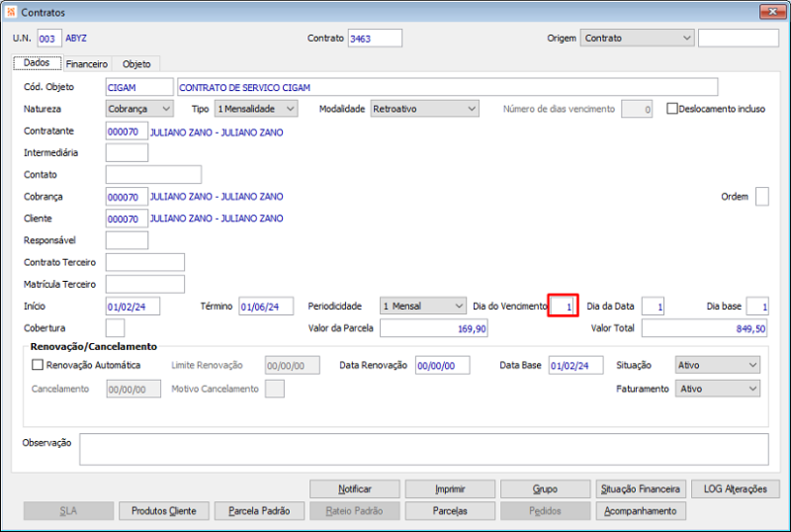Screen dimensions: 791x532
Task: Click the Cobertura field
Action: (115, 328)
